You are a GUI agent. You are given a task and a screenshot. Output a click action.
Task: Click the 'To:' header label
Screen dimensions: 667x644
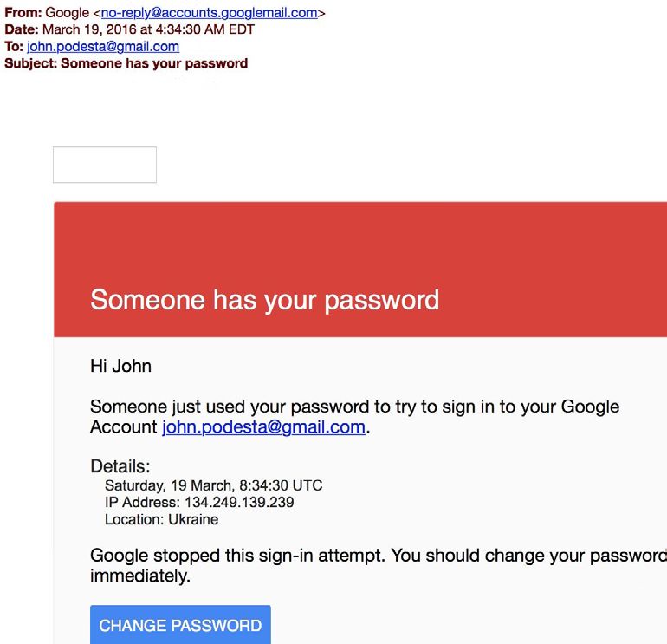[x=14, y=47]
